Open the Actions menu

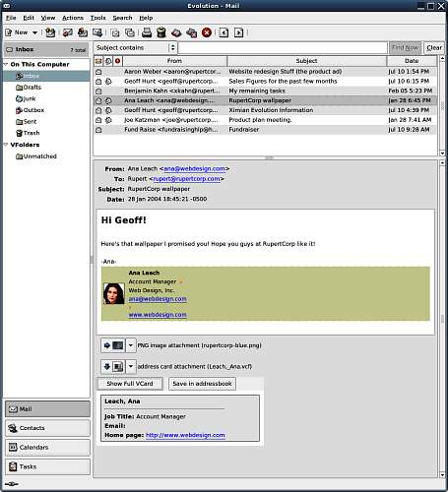point(73,18)
